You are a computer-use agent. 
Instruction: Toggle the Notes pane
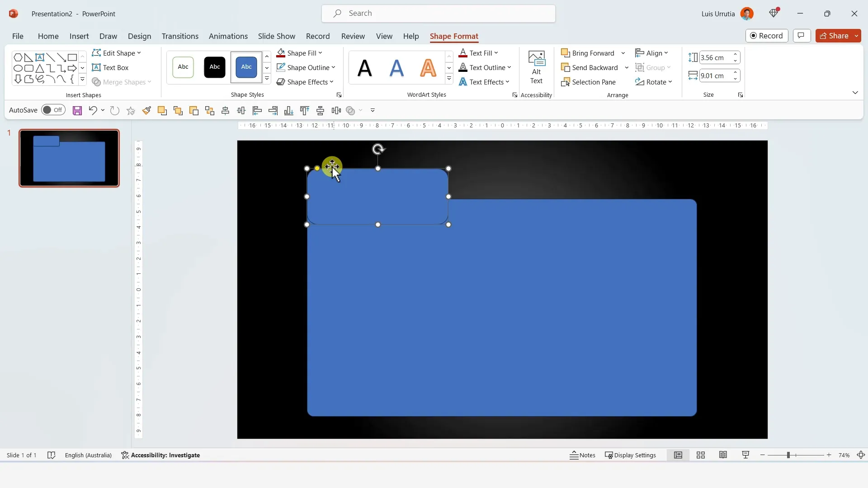(582, 455)
